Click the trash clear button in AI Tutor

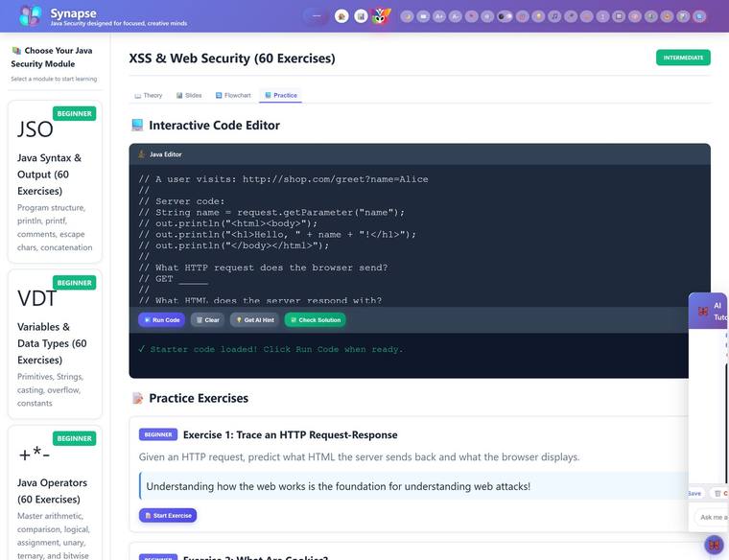pos(719,494)
